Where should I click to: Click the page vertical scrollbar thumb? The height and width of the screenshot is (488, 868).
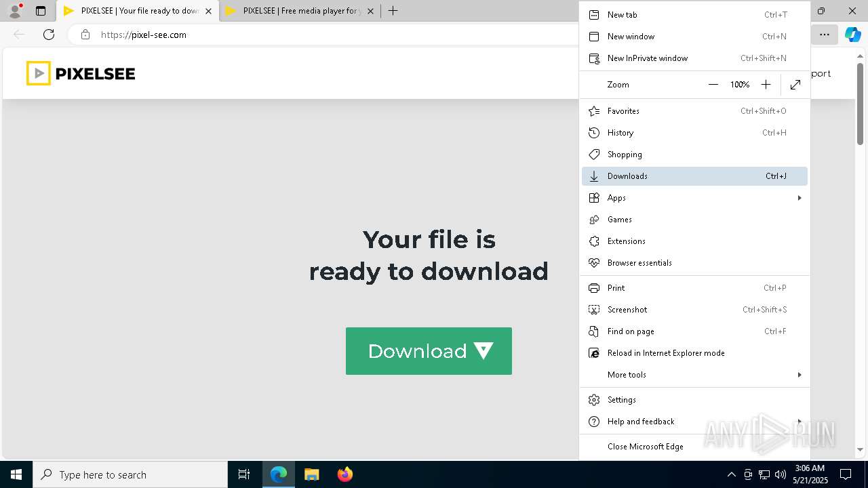861,104
